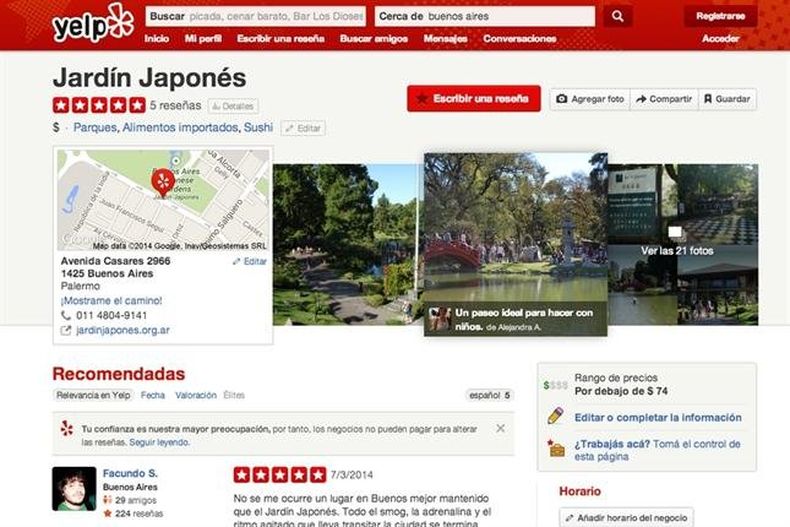790x527 pixels.
Task: Open Mensajes in navigation
Action: click(x=445, y=38)
